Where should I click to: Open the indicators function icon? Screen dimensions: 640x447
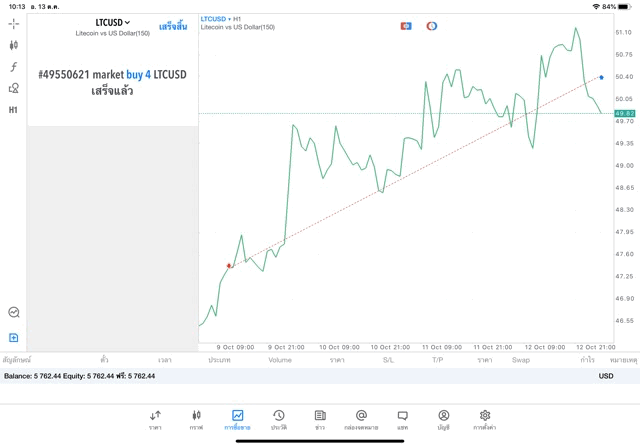click(14, 67)
